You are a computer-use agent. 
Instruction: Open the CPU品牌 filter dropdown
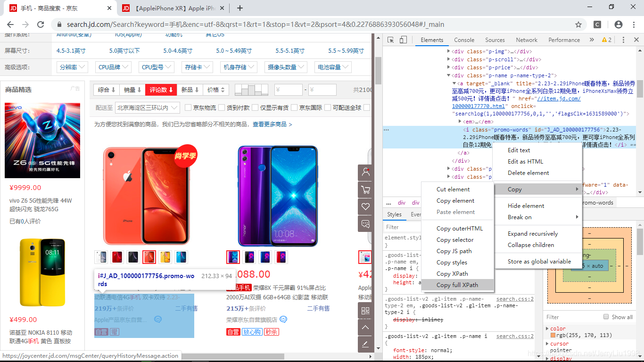pos(113,67)
